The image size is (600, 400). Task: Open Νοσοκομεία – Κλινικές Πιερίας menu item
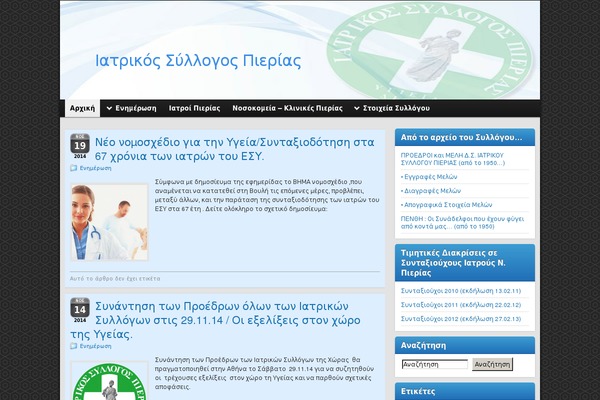(x=287, y=108)
